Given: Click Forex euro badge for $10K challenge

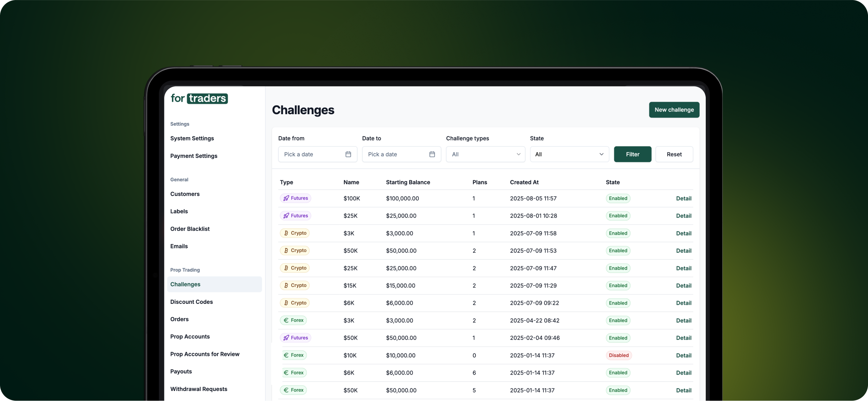Looking at the screenshot, I should click(x=293, y=355).
